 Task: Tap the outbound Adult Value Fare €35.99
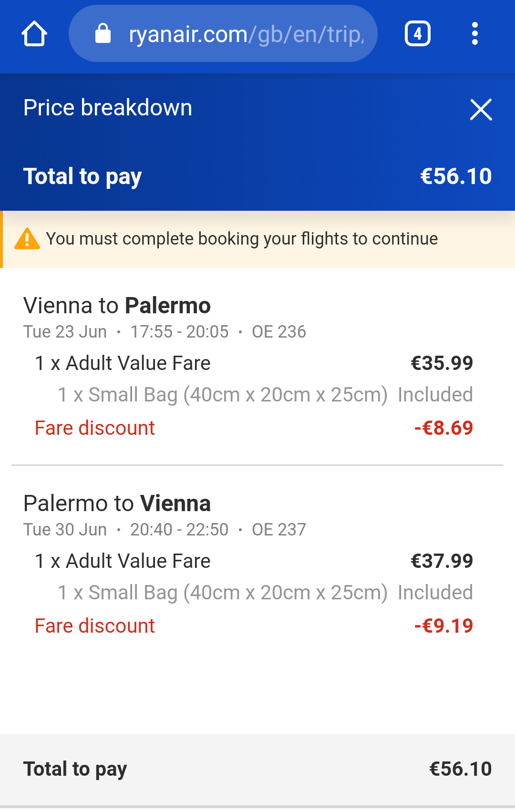(254, 363)
